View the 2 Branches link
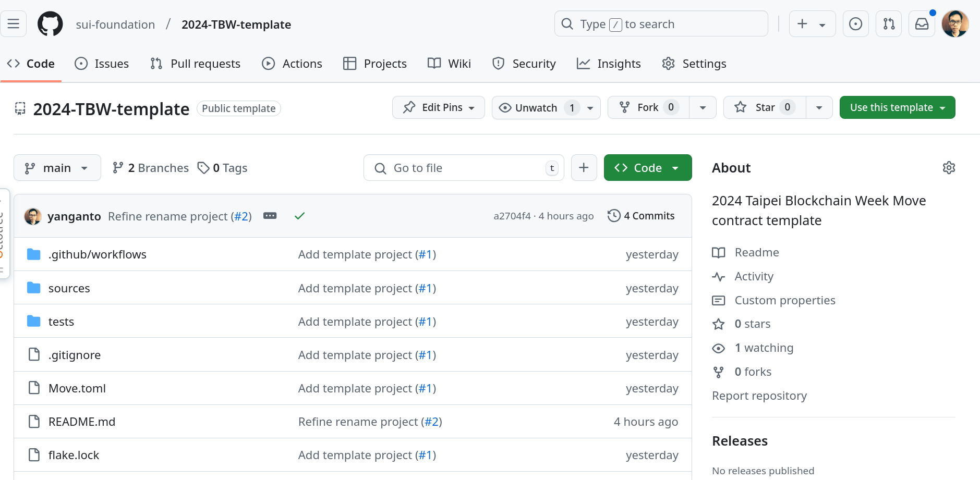 (x=151, y=168)
